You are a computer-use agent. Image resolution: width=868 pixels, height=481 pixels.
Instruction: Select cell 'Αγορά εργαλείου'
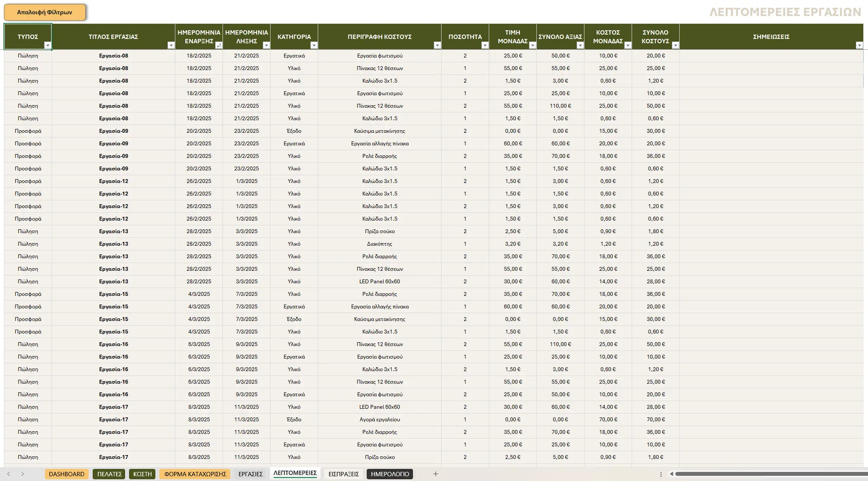(x=380, y=420)
